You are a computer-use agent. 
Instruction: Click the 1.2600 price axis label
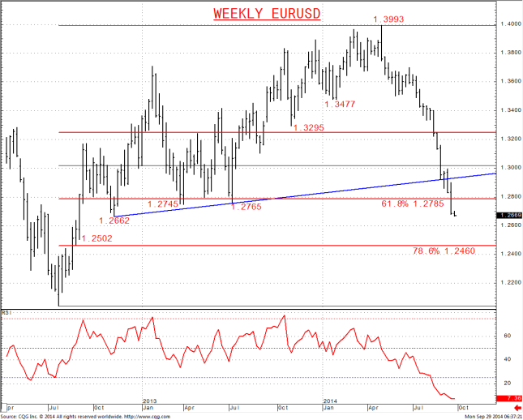pos(511,225)
